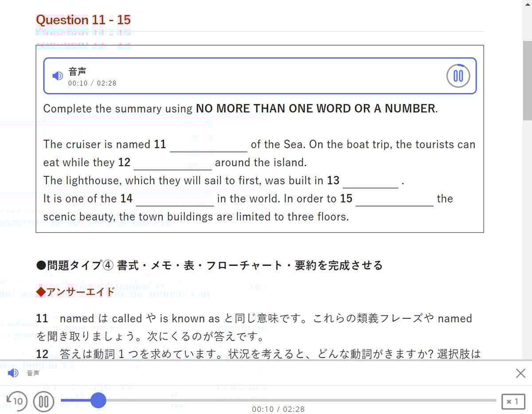Viewport: 532px width, 414px height.
Task: Close the bottom audio player bar
Action: [x=520, y=373]
